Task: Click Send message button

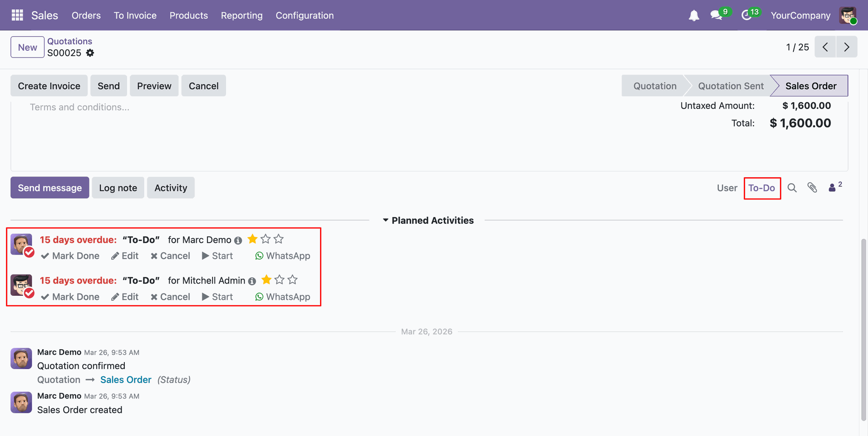Action: tap(50, 188)
